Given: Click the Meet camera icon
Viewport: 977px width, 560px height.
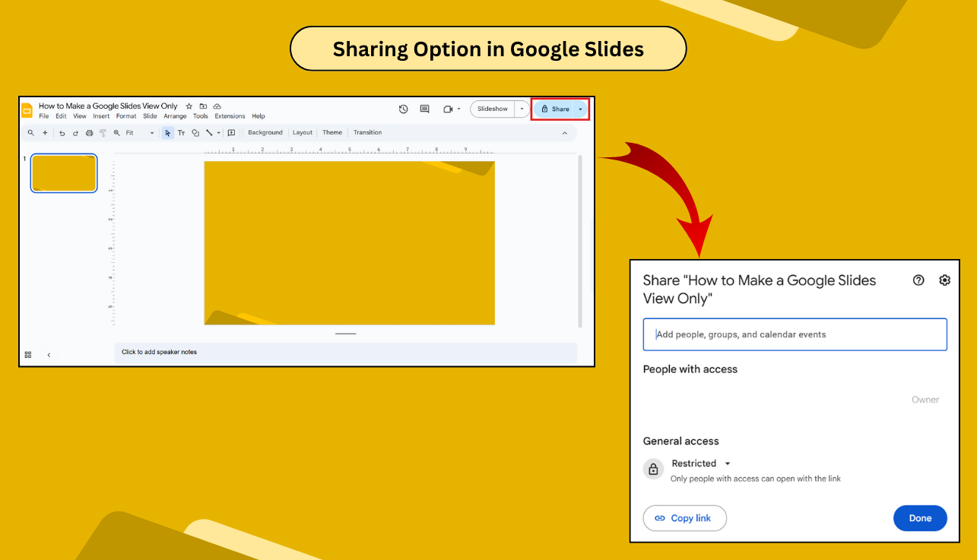Looking at the screenshot, I should coord(448,109).
